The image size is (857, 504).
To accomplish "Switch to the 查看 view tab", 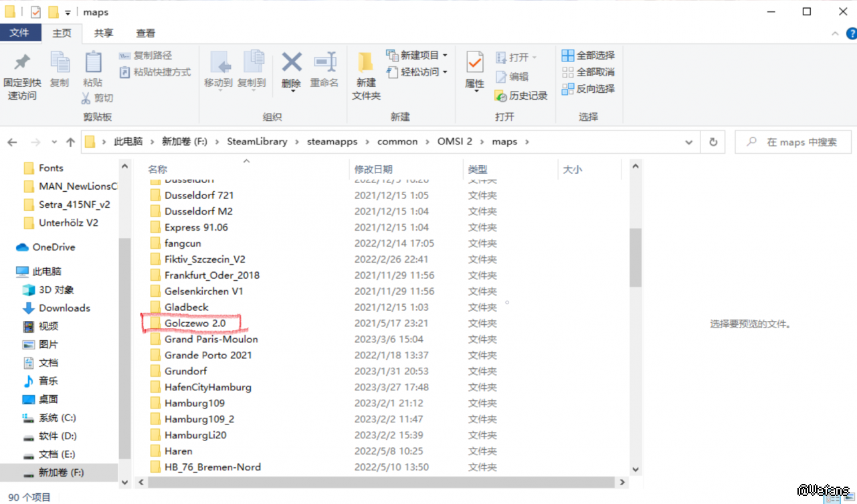I will point(145,33).
